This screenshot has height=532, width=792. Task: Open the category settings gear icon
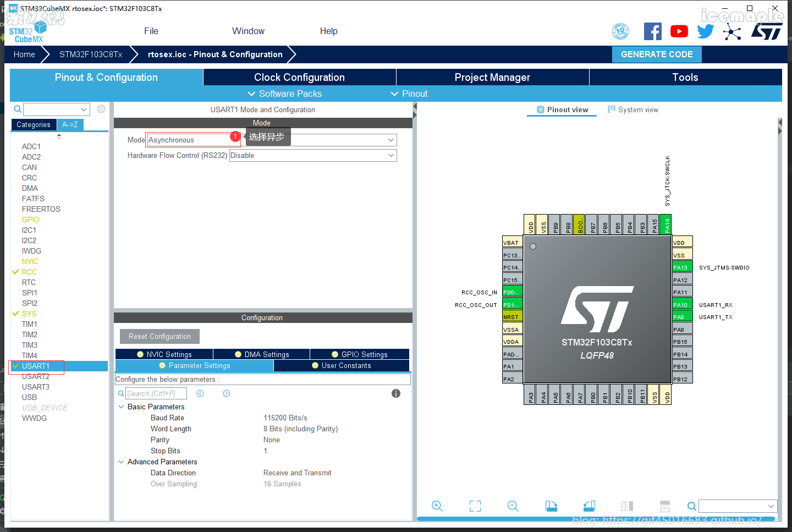coord(101,109)
